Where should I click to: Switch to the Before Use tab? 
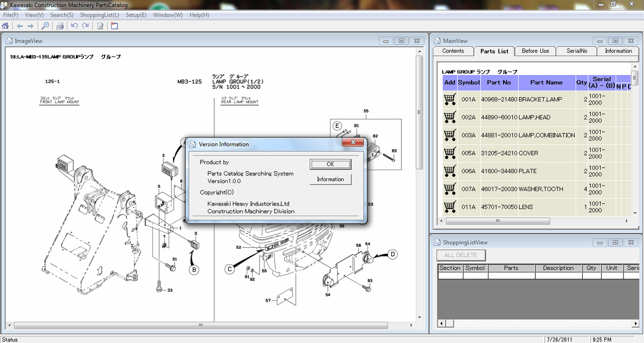click(x=536, y=51)
